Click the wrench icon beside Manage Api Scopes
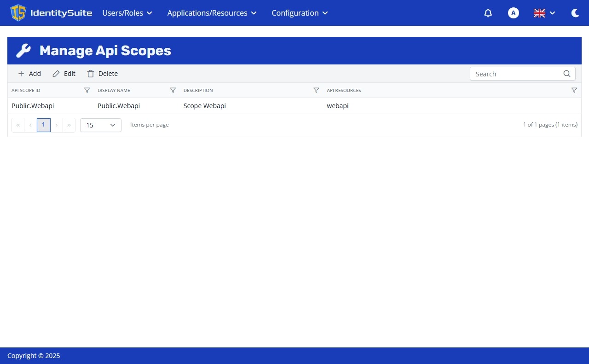 coord(24,51)
